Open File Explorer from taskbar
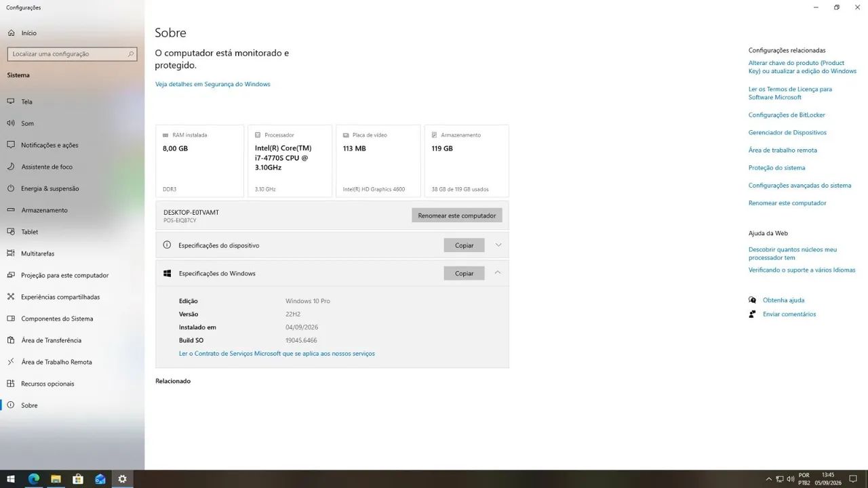 (56, 479)
